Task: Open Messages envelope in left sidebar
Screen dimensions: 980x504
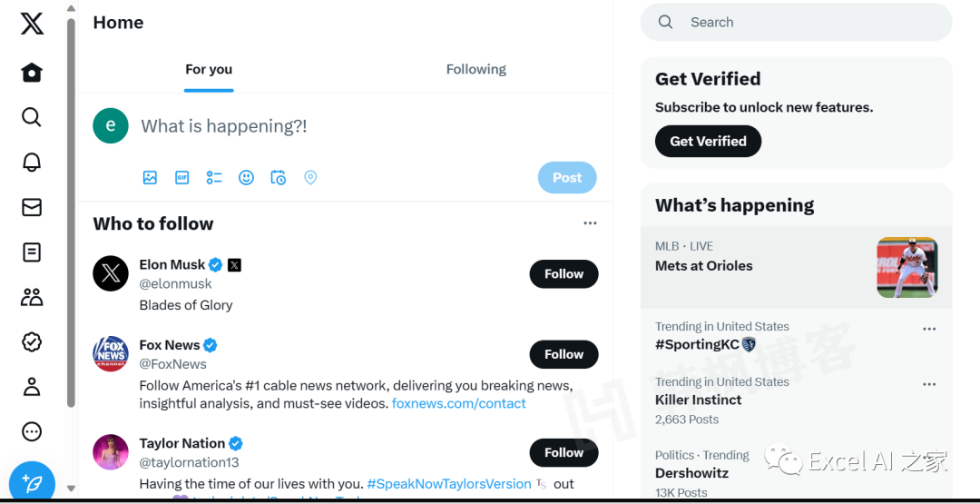Action: 32,208
